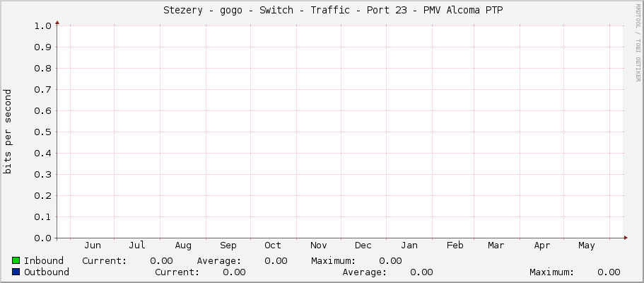
Task: Click the 'Jan' month label
Action: [x=409, y=246]
